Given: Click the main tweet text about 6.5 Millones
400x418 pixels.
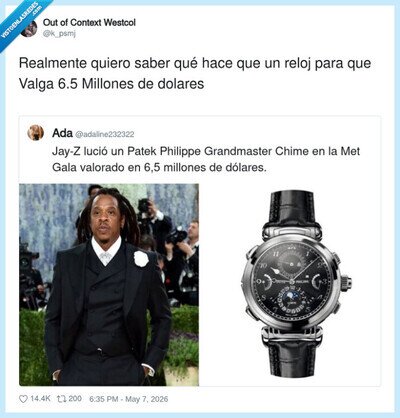Looking at the screenshot, I should click(195, 73).
